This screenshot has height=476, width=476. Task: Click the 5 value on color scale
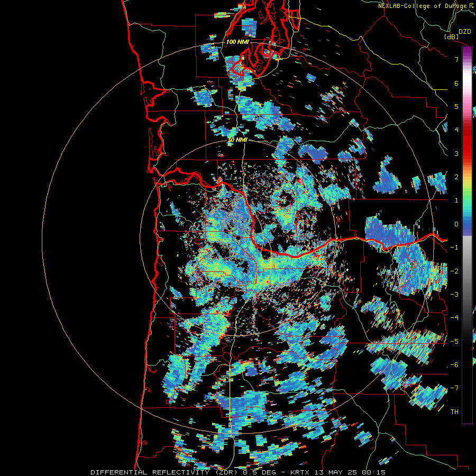[456, 106]
